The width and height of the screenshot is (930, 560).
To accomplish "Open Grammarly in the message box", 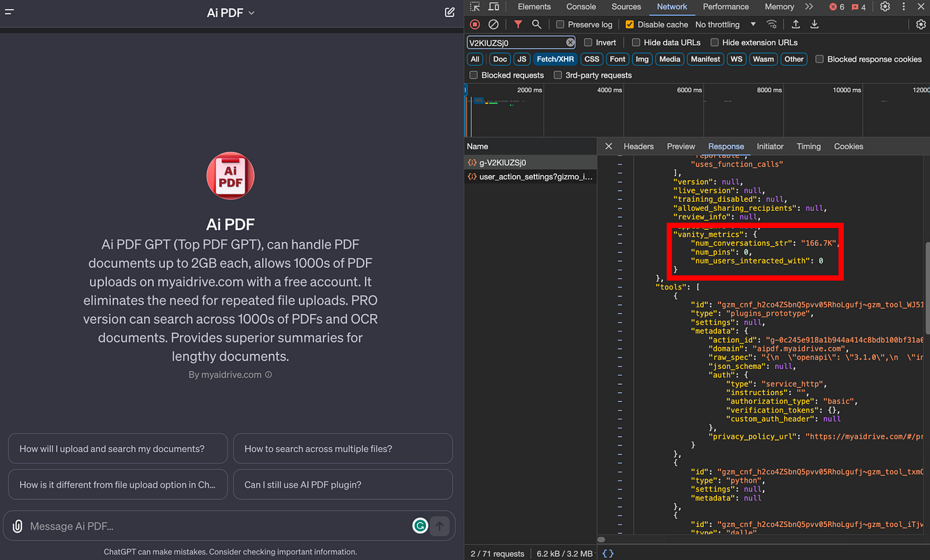I will tap(420, 526).
